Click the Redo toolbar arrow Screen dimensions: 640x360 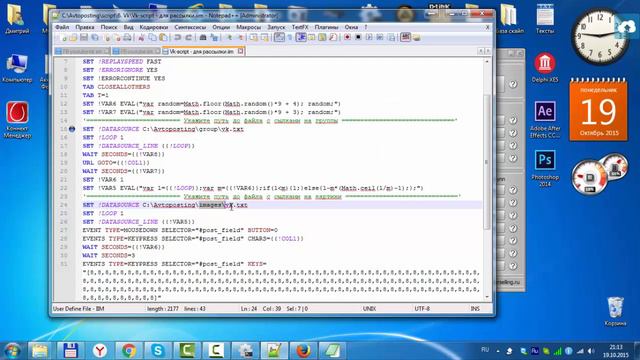pos(189,38)
